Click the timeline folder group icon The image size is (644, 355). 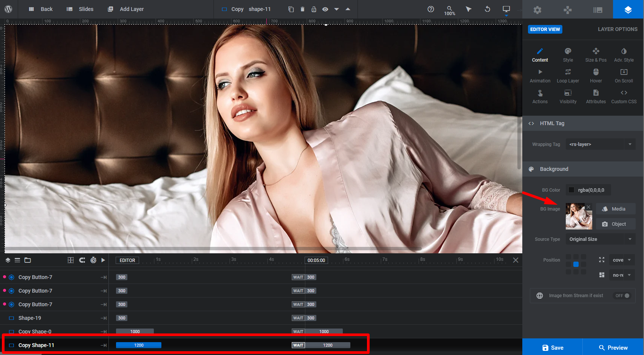tap(28, 260)
